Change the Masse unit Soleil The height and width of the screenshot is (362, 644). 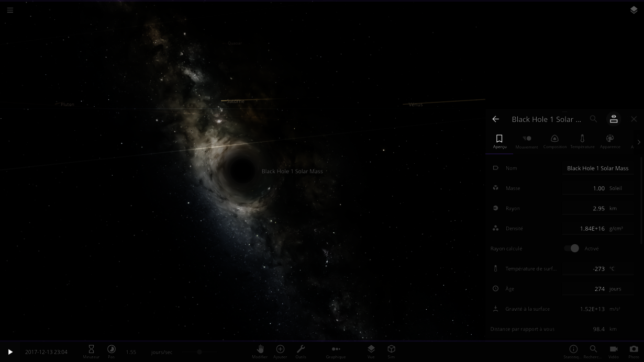616,188
